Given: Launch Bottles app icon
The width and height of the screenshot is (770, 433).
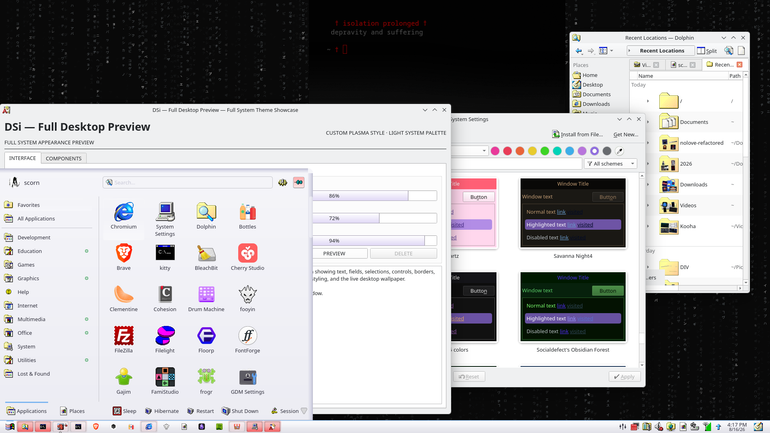Looking at the screenshot, I should [248, 216].
